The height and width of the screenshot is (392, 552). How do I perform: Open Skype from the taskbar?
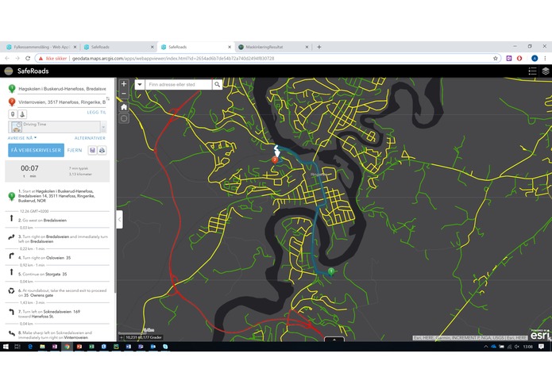click(165, 347)
